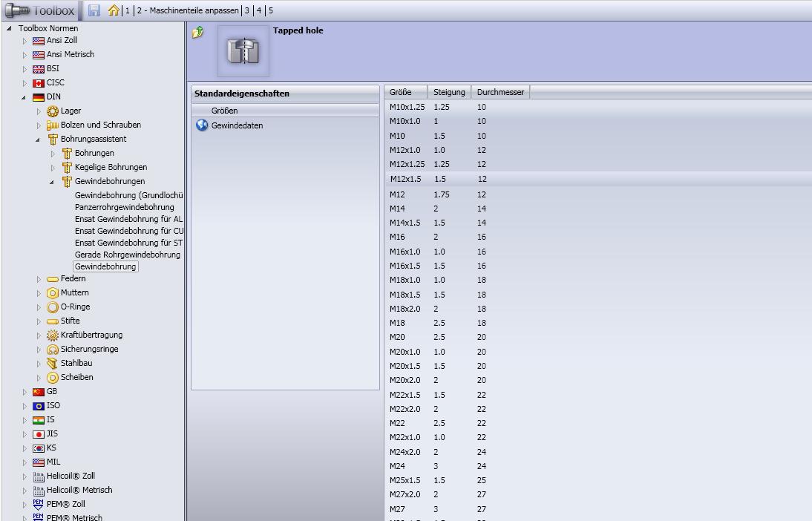812x521 pixels.
Task: Select Größen in Standardeigenschaften
Action: [225, 111]
